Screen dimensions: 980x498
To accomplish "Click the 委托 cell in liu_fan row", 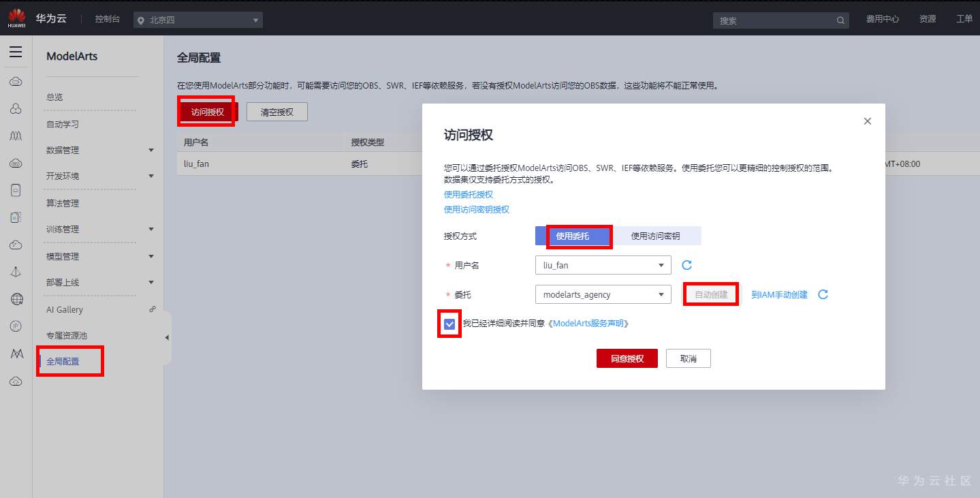I will 360,164.
